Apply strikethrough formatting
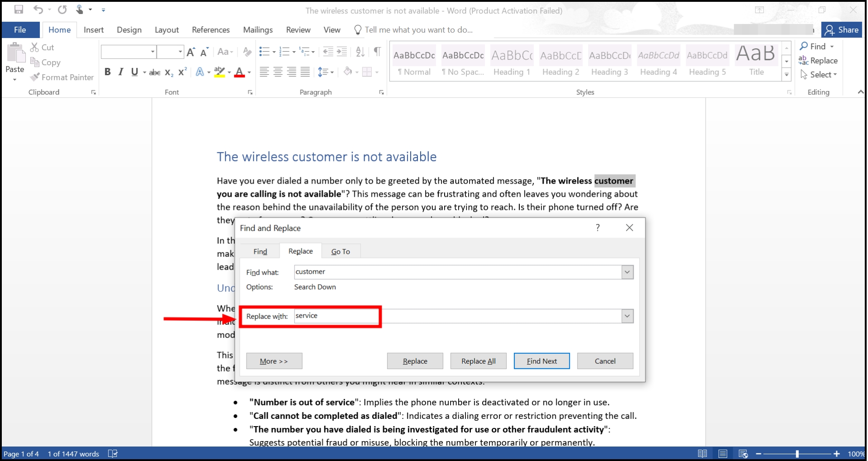Image resolution: width=868 pixels, height=461 pixels. pos(154,71)
